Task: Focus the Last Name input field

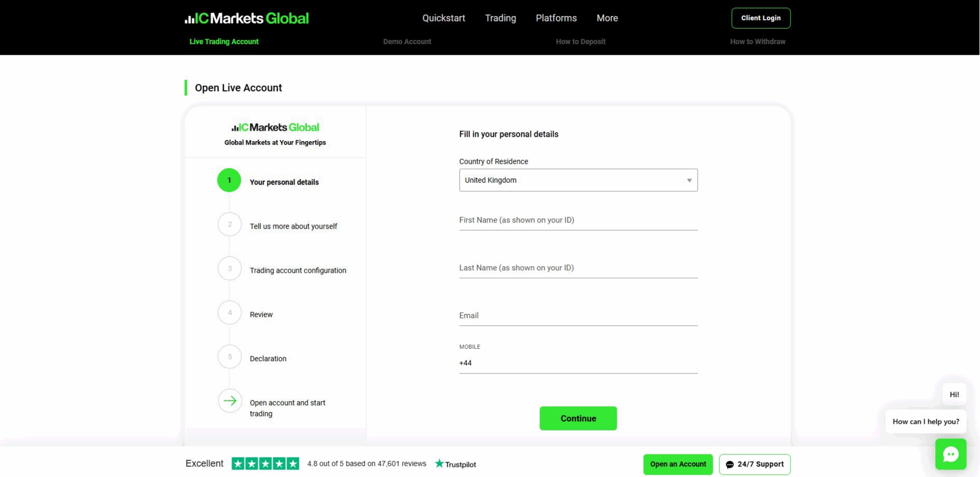Action: click(x=578, y=268)
